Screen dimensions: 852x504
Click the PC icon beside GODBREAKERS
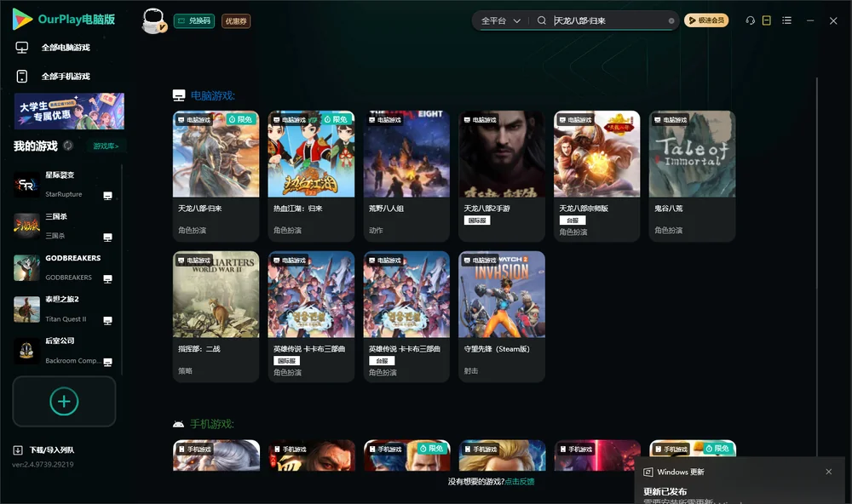107,278
